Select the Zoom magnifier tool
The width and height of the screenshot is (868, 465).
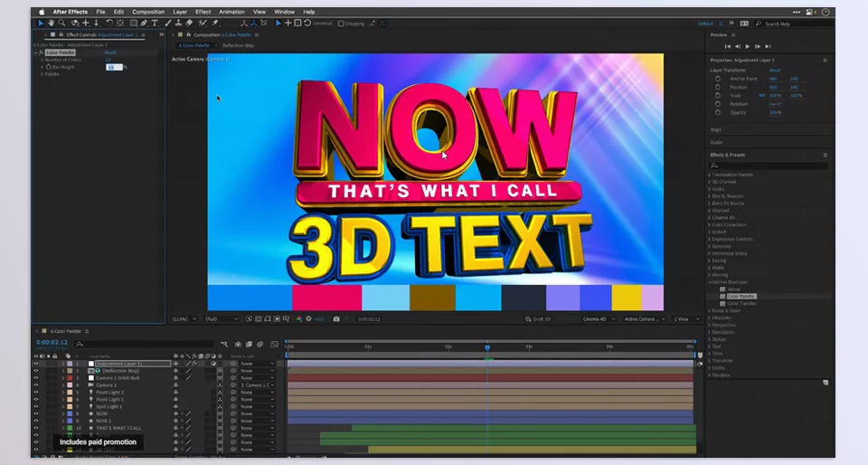coord(62,24)
